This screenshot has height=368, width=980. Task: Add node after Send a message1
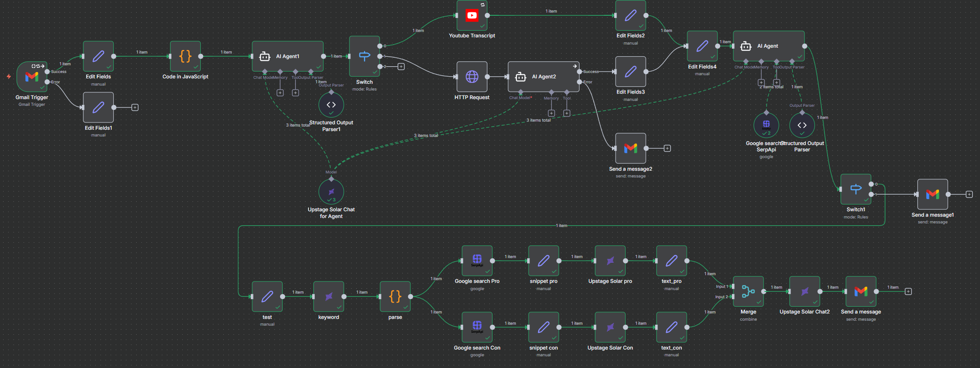click(969, 195)
